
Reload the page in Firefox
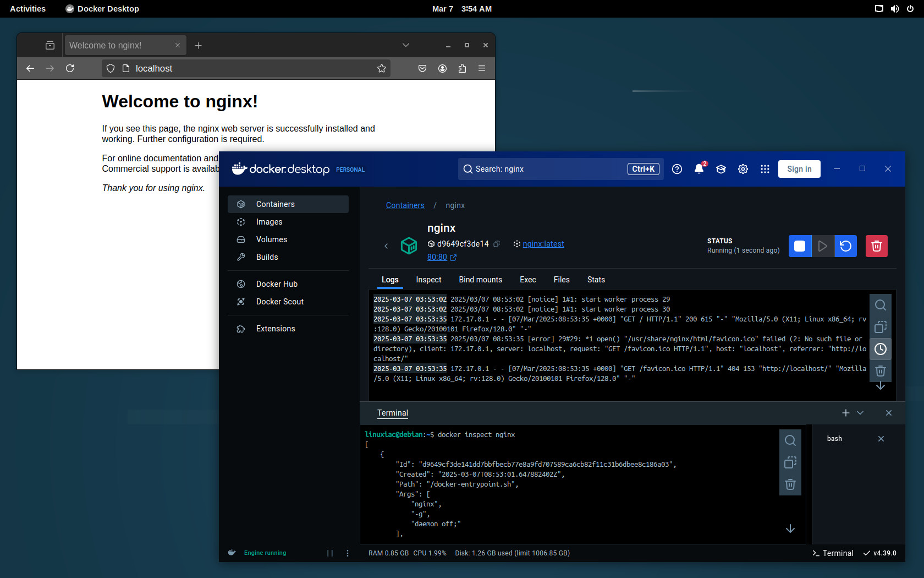coord(70,68)
